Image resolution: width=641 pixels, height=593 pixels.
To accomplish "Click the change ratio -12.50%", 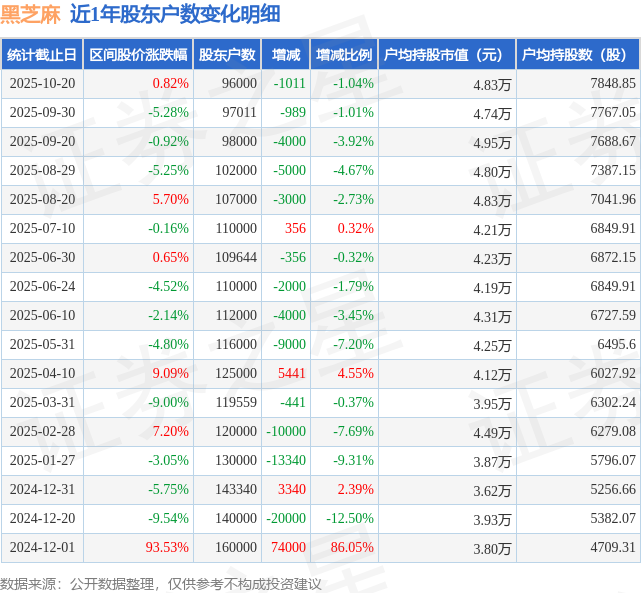I will coord(350,519).
